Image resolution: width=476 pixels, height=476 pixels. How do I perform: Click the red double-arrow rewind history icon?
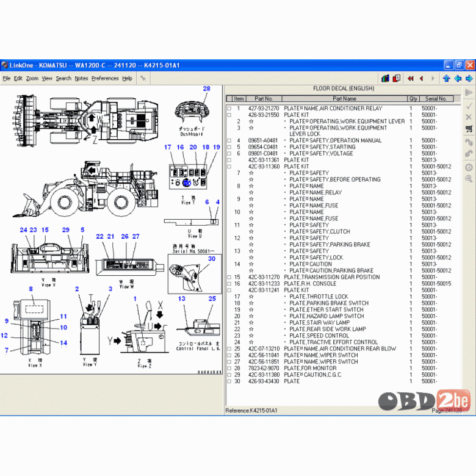(411, 79)
